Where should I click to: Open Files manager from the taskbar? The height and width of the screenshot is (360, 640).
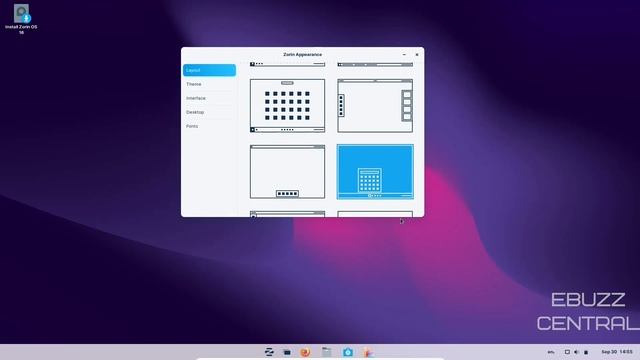pos(327,352)
